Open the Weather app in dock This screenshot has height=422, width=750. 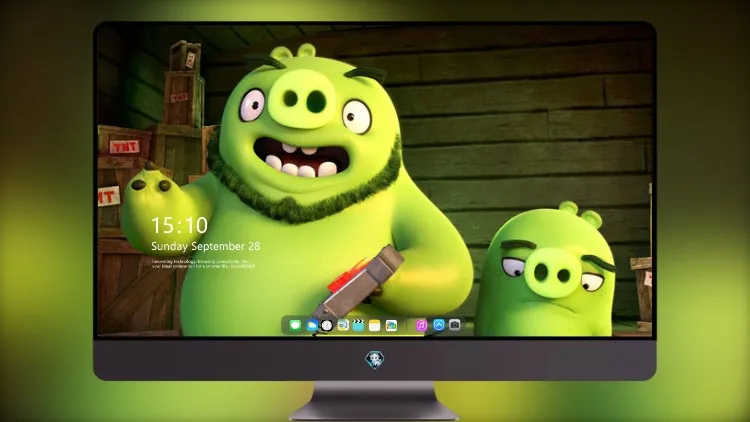[x=312, y=325]
